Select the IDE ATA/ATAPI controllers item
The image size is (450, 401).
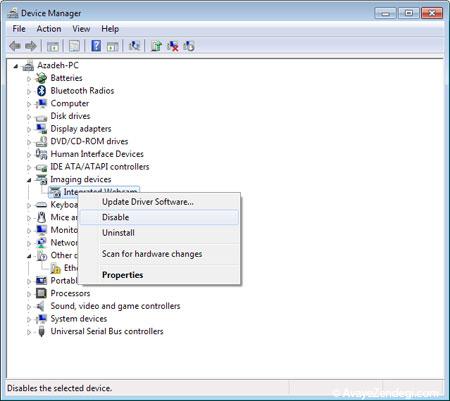pyautogui.click(x=100, y=167)
